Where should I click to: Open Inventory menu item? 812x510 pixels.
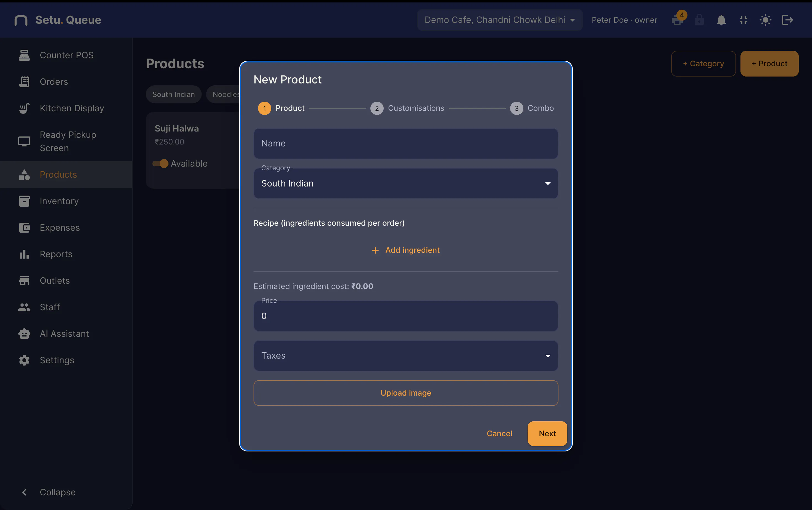coord(66,201)
